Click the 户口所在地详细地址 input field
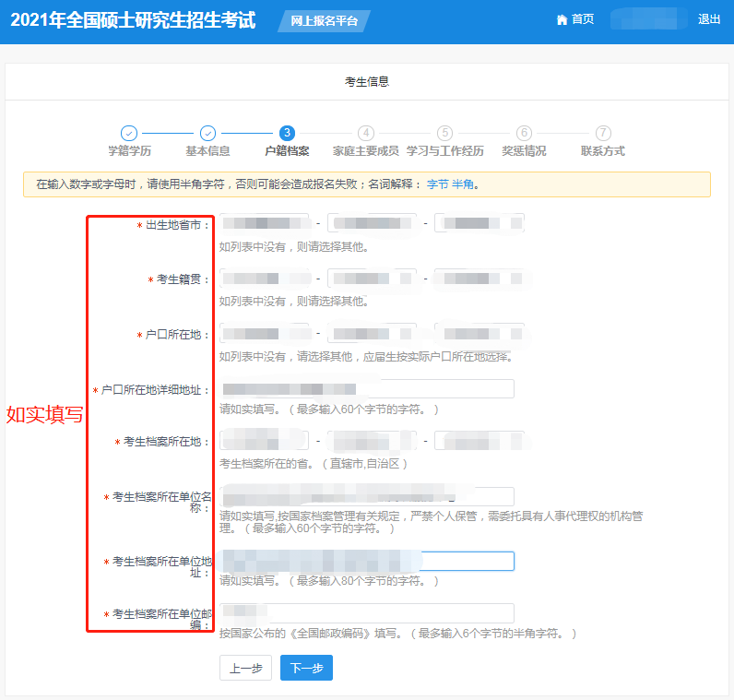Image resolution: width=734 pixels, height=700 pixels. 366,389
